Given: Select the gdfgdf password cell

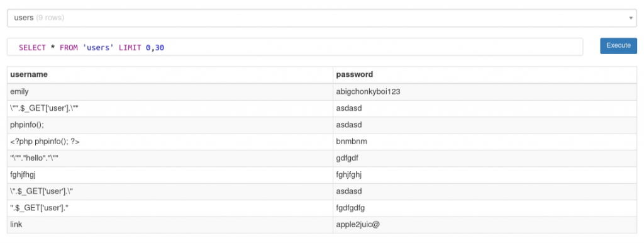Looking at the screenshot, I should 485,158.
